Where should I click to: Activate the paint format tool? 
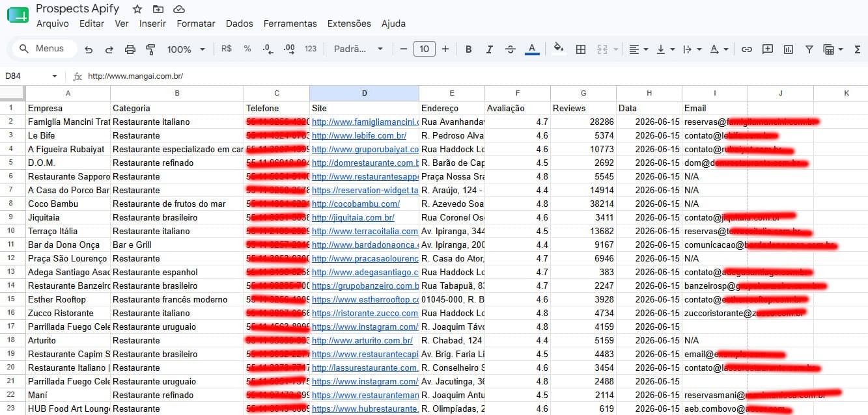150,49
